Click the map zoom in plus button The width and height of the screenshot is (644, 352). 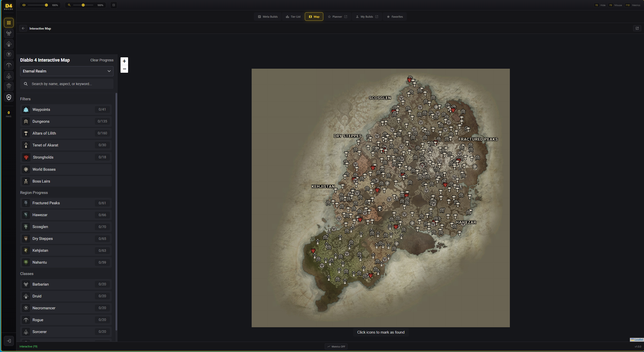pyautogui.click(x=124, y=61)
